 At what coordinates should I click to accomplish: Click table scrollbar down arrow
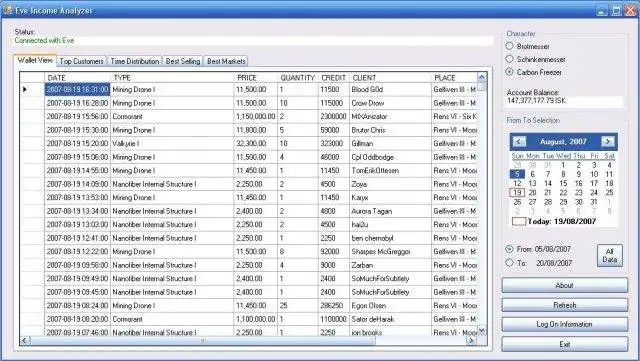click(482, 330)
